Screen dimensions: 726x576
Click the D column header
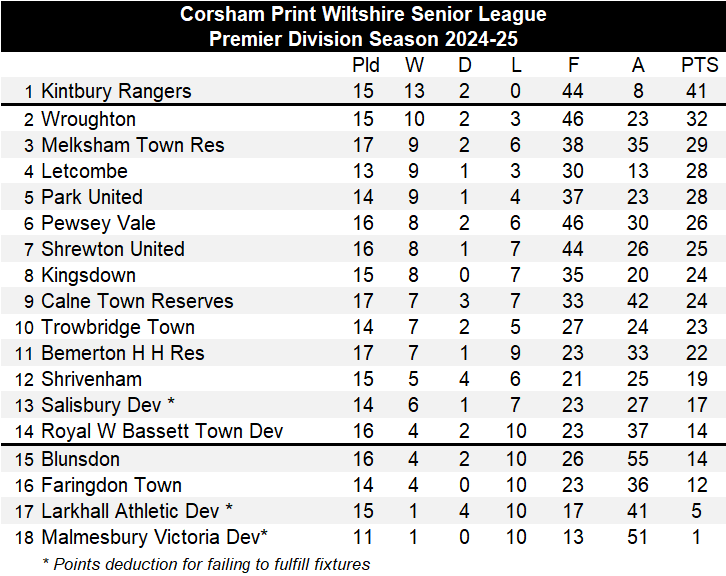(464, 66)
